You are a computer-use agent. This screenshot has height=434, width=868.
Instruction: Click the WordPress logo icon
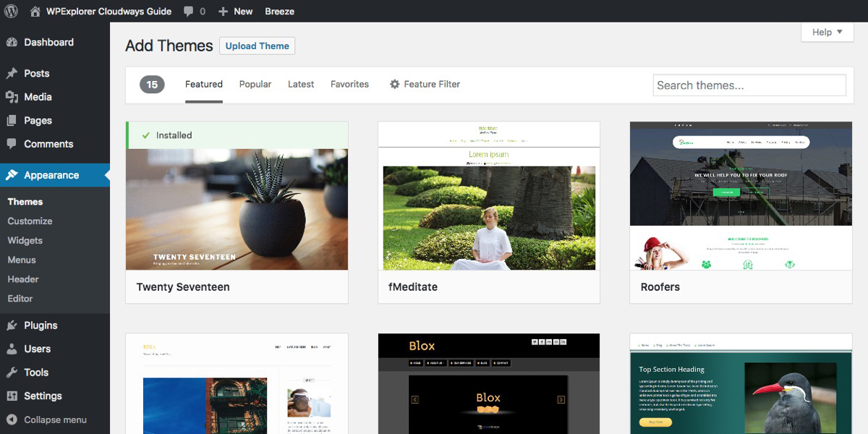(x=12, y=11)
